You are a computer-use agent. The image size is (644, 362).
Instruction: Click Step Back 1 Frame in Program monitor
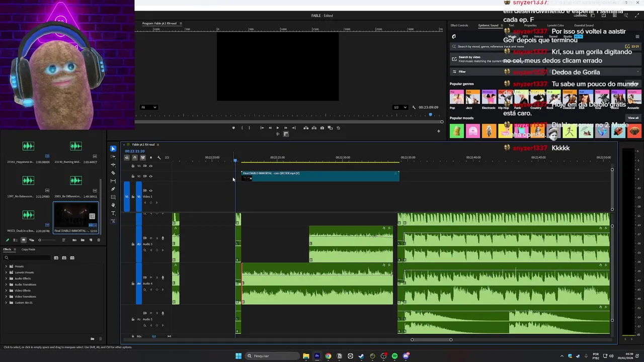[x=270, y=128]
